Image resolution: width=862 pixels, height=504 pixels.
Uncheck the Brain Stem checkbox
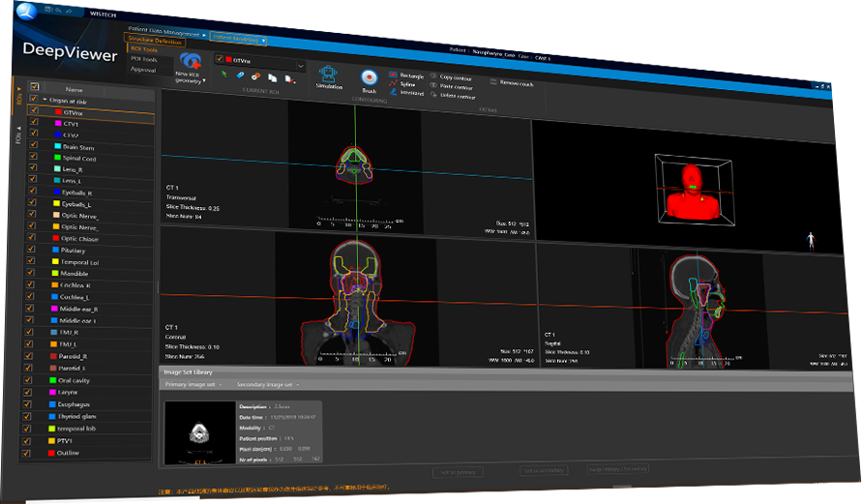[x=34, y=144]
